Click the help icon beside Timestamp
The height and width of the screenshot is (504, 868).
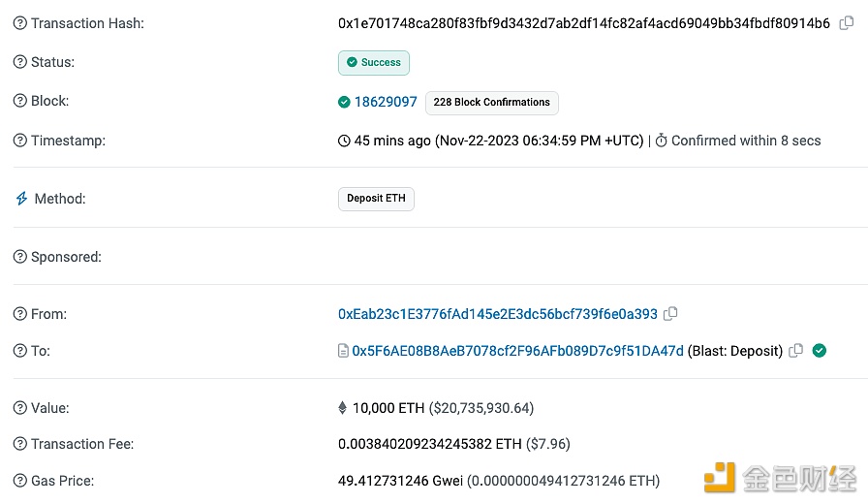click(20, 141)
